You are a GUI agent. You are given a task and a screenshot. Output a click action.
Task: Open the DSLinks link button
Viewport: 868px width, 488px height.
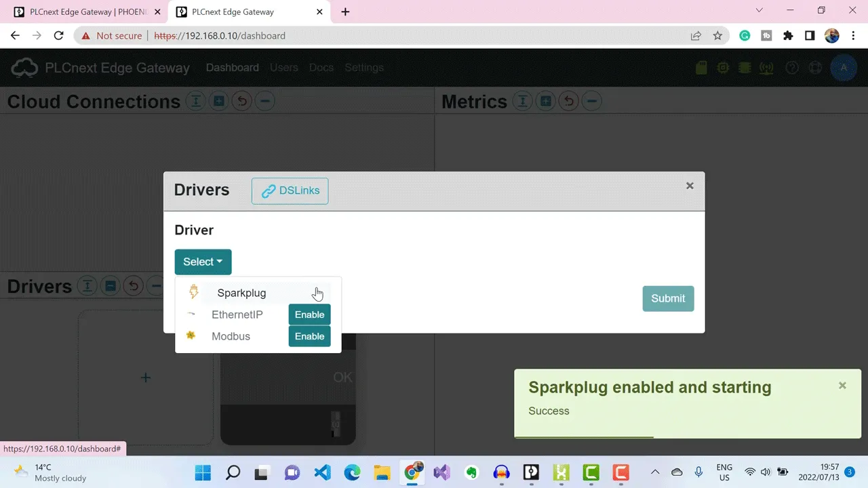tap(290, 190)
